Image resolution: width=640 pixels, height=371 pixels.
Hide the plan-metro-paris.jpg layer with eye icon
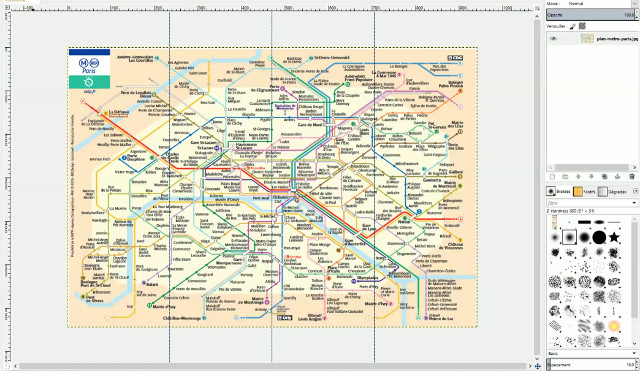[x=553, y=39]
